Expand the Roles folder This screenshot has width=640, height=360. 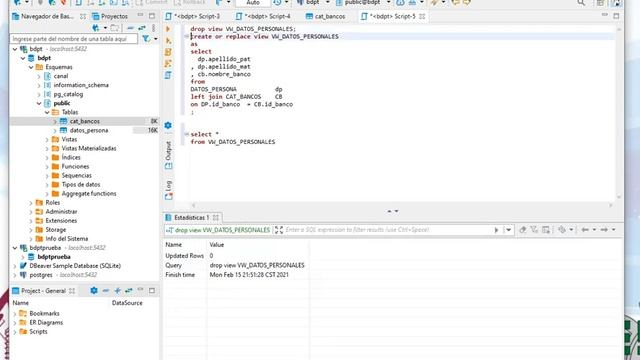click(x=31, y=202)
